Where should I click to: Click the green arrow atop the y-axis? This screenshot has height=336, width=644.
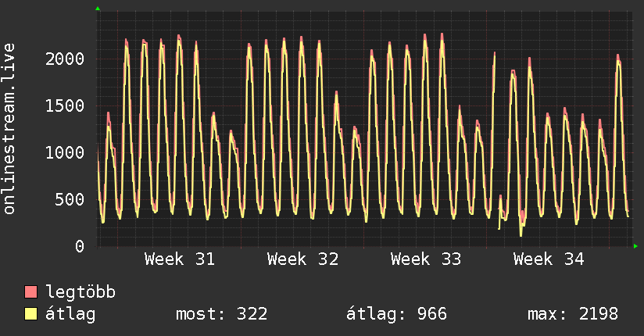pos(98,9)
